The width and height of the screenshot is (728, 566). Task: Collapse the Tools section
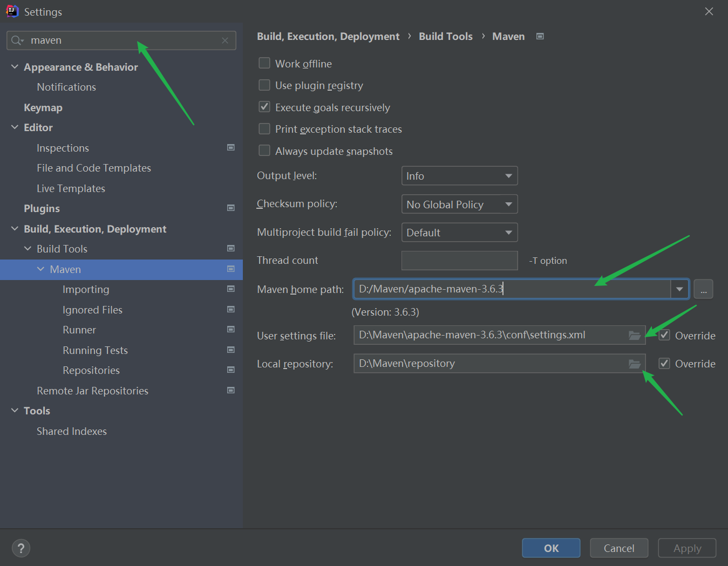[15, 410]
